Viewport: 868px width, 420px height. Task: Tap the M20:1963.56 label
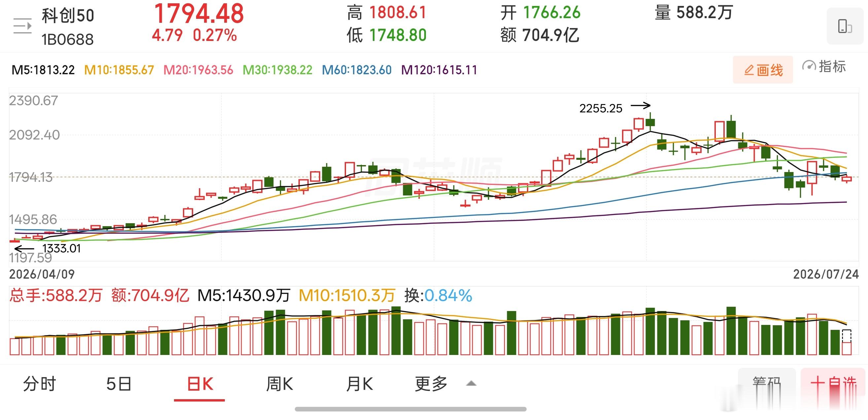[x=198, y=70]
